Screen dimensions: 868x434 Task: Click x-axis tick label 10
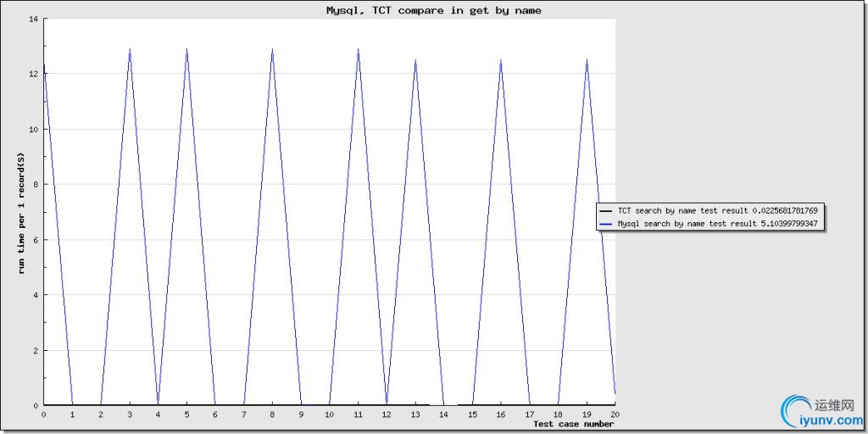(x=330, y=414)
